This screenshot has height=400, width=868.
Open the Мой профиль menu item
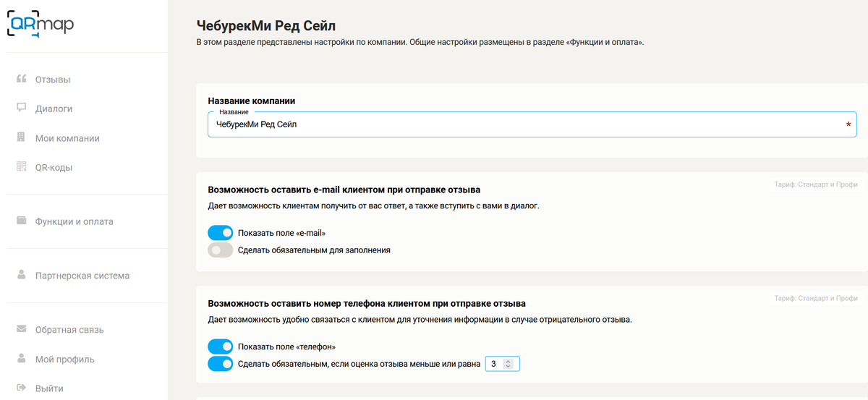pos(64,359)
